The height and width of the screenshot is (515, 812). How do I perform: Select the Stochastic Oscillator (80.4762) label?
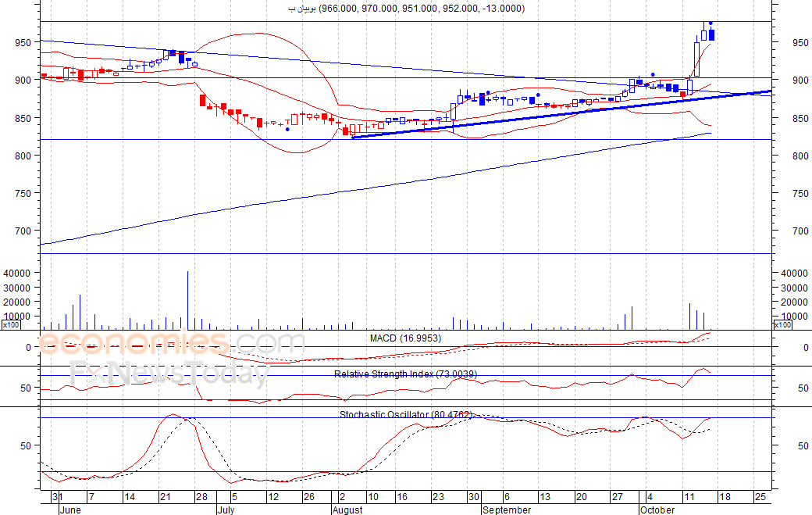405,414
